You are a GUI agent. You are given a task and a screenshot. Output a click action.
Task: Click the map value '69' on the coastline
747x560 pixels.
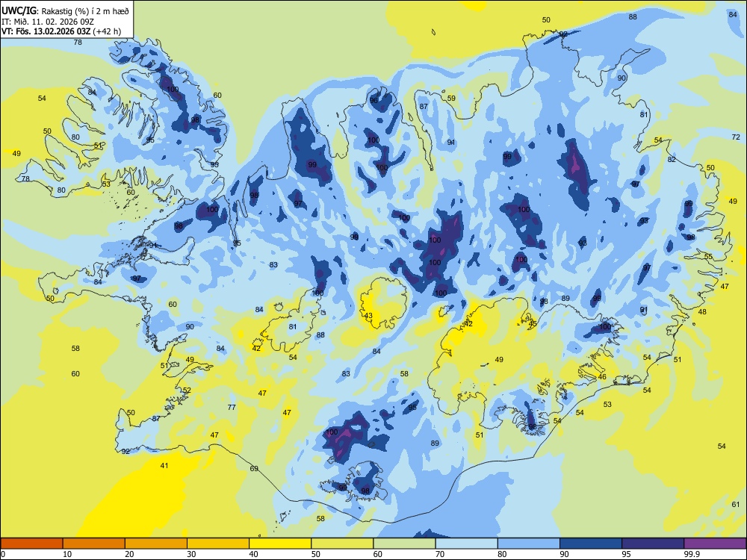click(254, 469)
